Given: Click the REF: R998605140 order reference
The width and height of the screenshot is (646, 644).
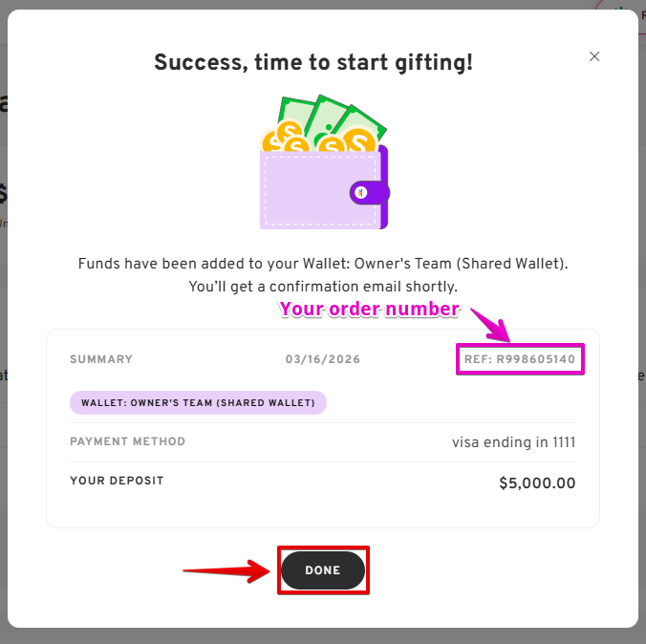Looking at the screenshot, I should pos(520,359).
